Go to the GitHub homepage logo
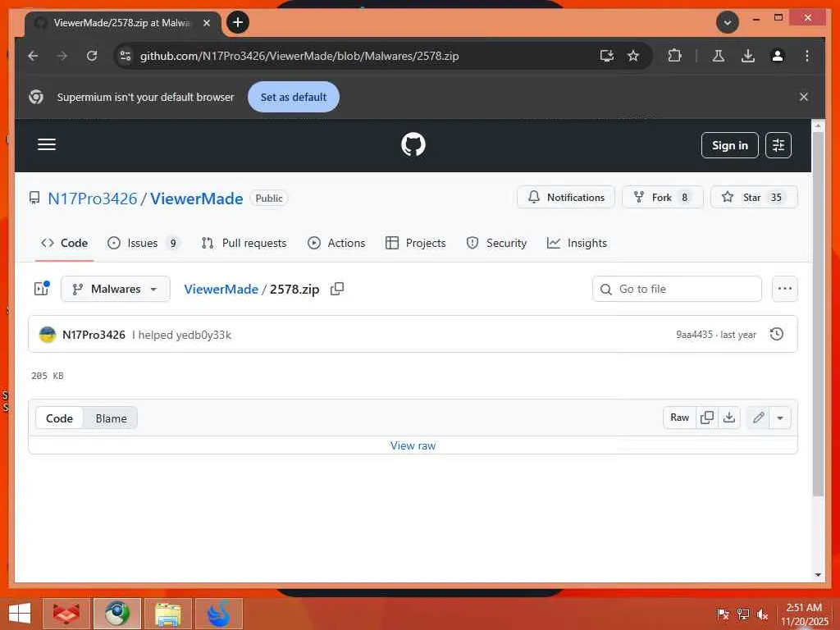 click(x=413, y=144)
